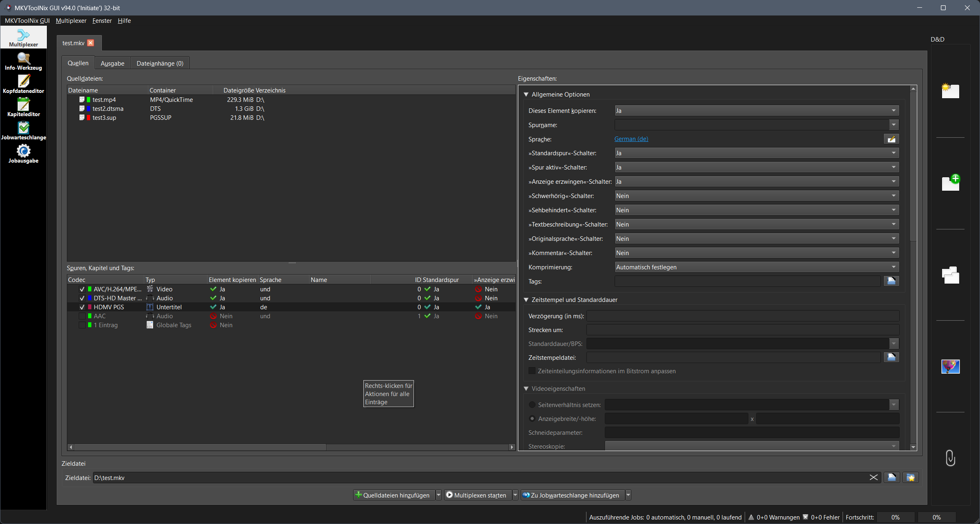
Task: Open the Jobwarteschlange view
Action: coord(23,131)
